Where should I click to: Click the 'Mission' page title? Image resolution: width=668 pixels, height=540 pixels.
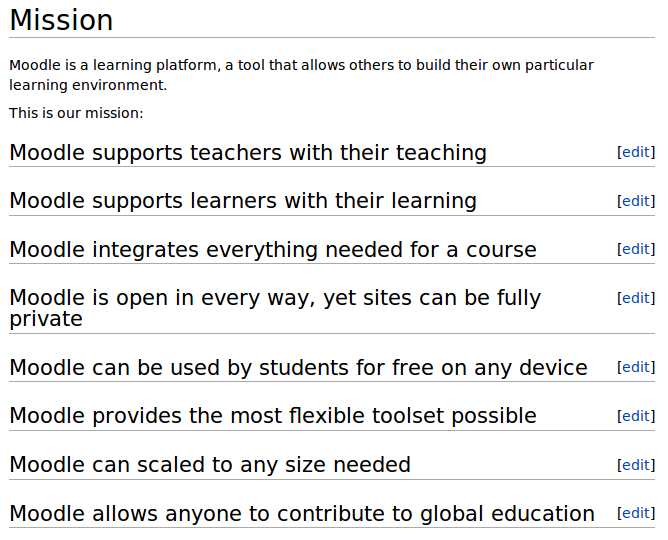61,20
